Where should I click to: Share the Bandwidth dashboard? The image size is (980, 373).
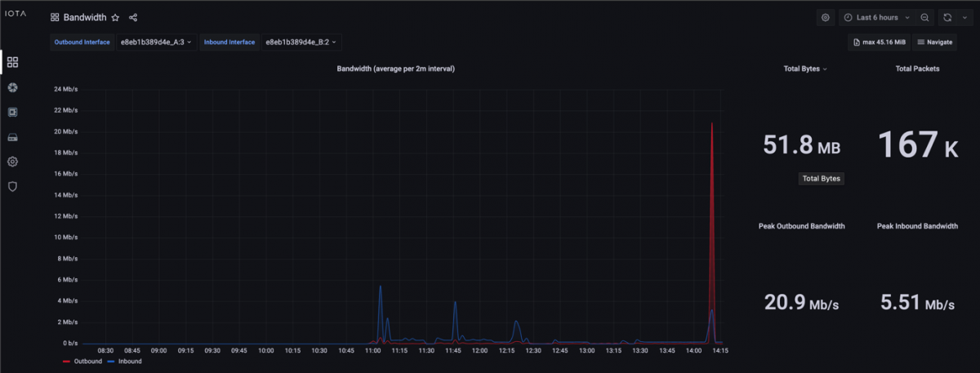pos(133,17)
